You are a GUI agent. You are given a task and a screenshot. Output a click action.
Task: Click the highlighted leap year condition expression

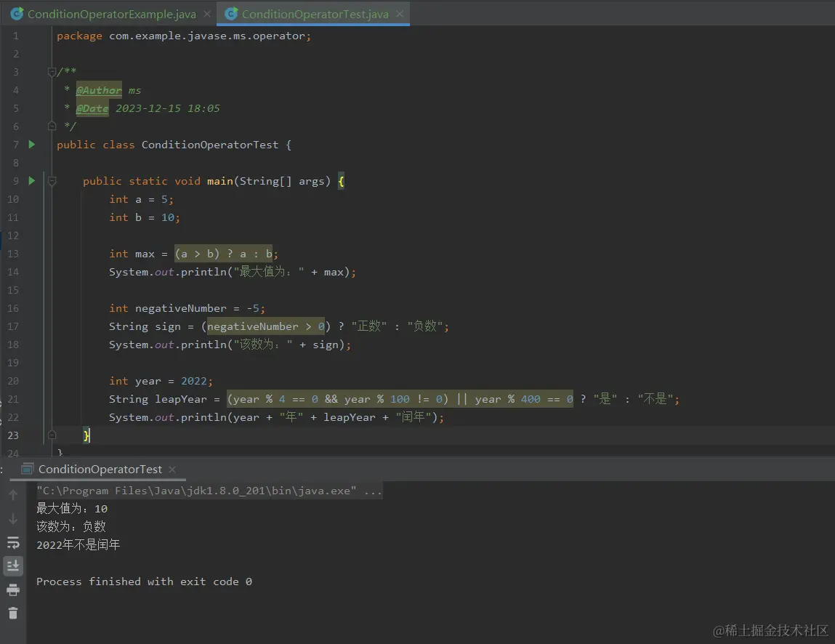(x=400, y=399)
